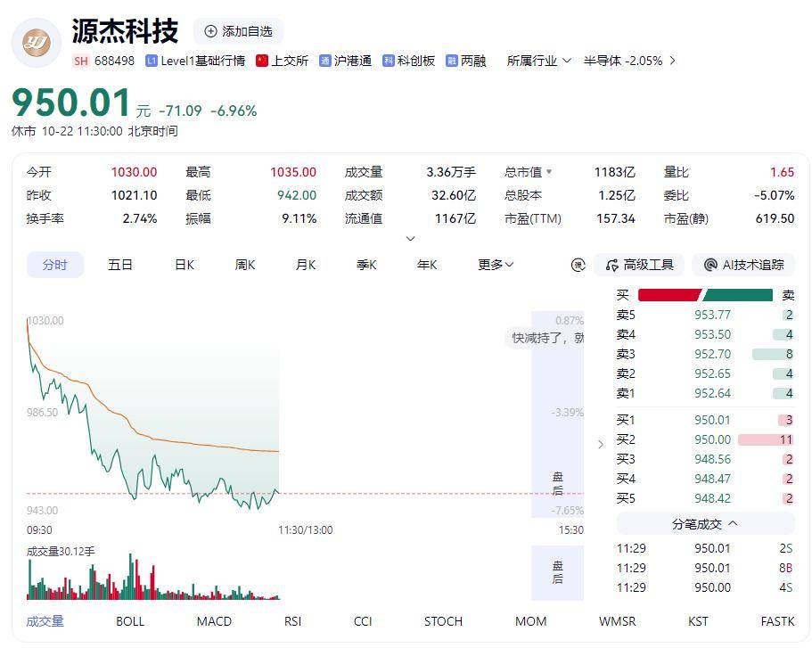Screen dimensions: 812x648
Task: Click 买1 price 950.01 row
Action: (x=705, y=420)
